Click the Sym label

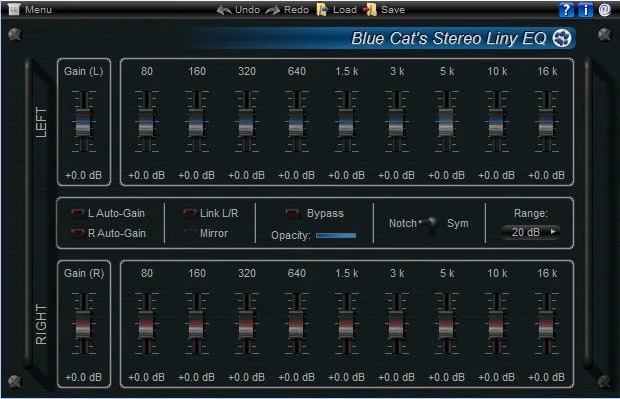[457, 223]
